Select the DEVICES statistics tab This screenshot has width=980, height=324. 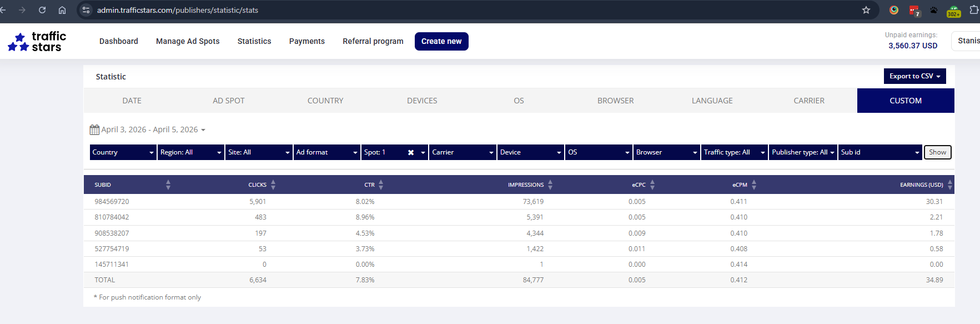[x=422, y=101]
